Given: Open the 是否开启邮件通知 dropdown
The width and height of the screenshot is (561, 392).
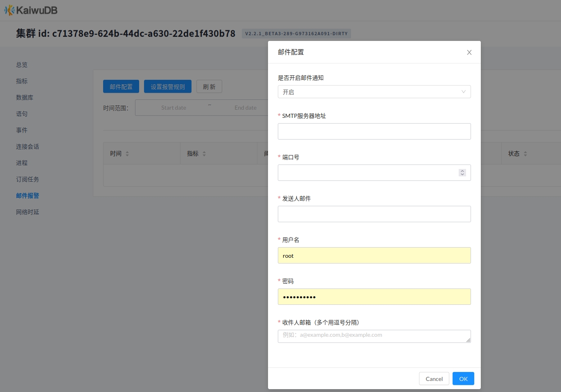Looking at the screenshot, I should coord(374,92).
